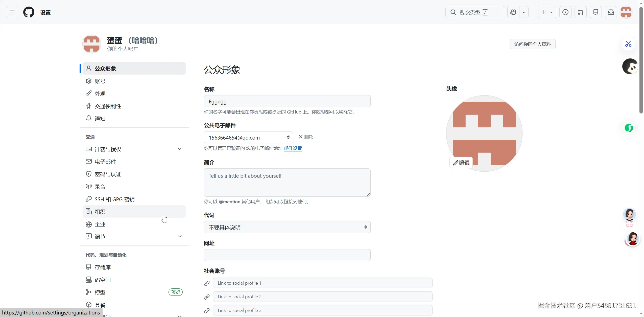Viewport: 644px width, 317px height.
Task: Click the 编辑 avatar button
Action: coord(461,163)
